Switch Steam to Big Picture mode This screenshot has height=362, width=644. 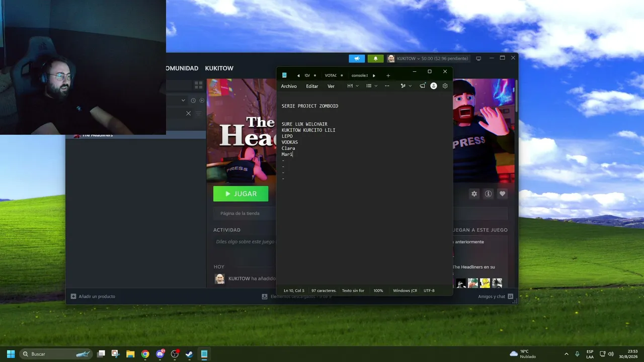[478, 58]
